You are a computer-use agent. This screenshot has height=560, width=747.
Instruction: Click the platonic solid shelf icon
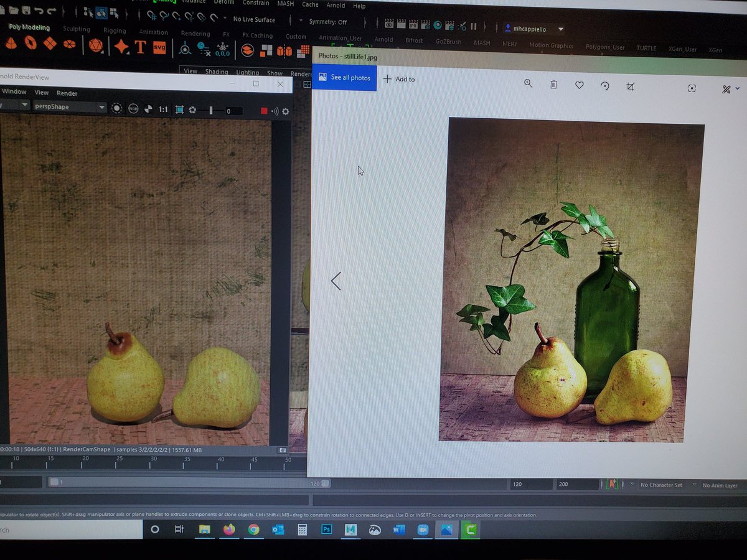coord(95,45)
